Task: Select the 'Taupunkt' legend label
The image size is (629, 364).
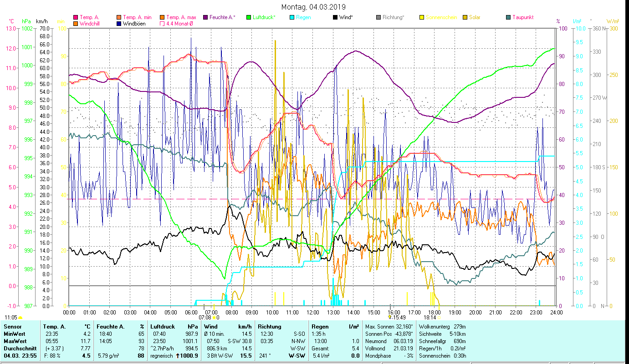Action: coord(523,18)
